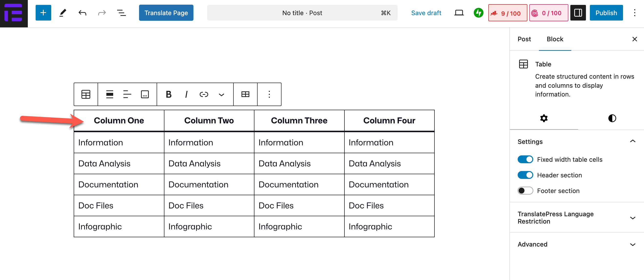Viewport: 644px width, 280px height.
Task: Redo the last undone change
Action: [102, 13]
